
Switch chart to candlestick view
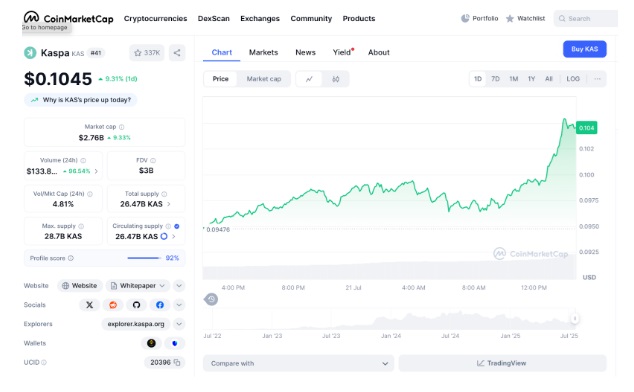pyautogui.click(x=336, y=79)
